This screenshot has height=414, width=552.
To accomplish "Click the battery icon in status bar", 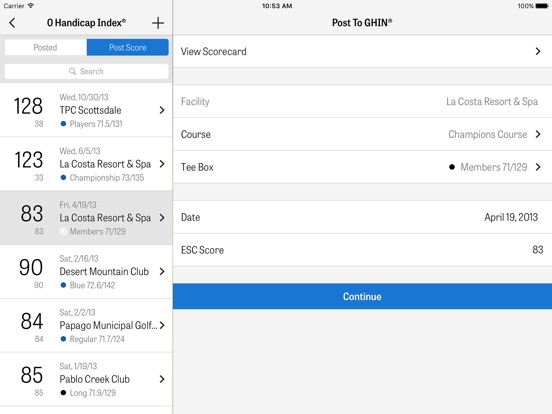I will coord(541,6).
